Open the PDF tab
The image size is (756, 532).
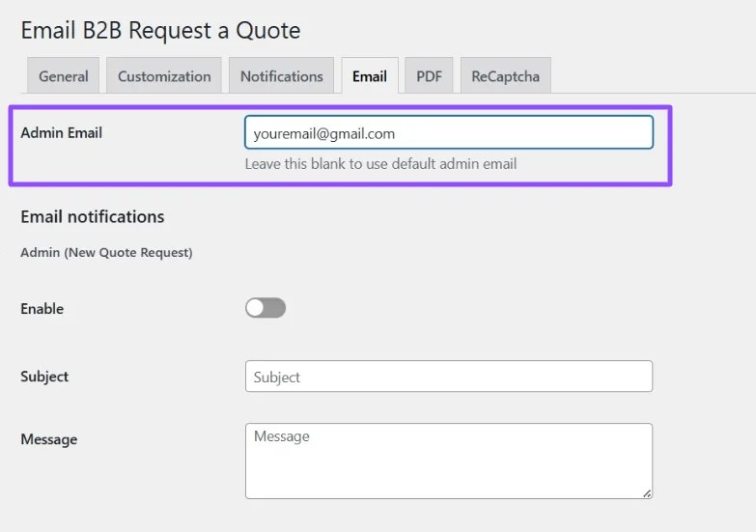[x=429, y=75]
